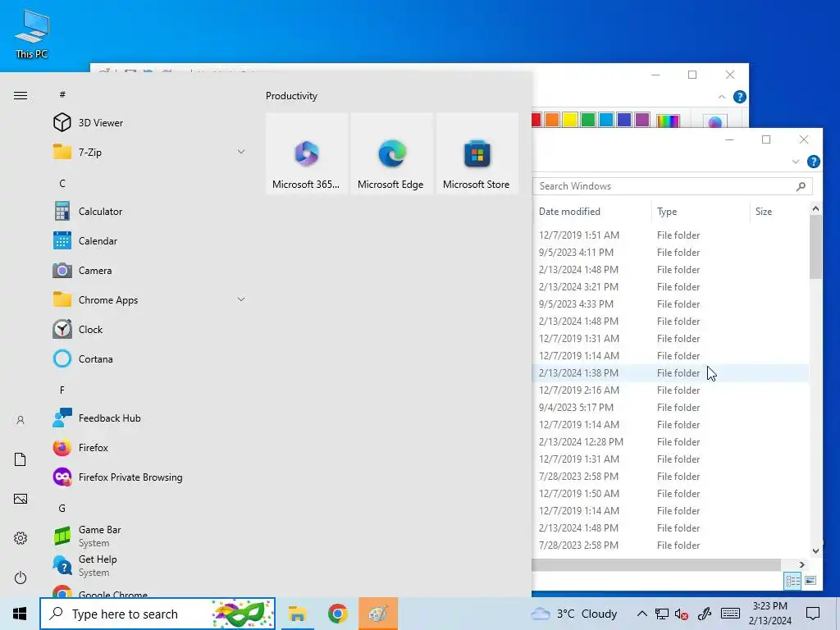Launch Firefox from the app list
This screenshot has height=630, width=840.
(x=150, y=447)
